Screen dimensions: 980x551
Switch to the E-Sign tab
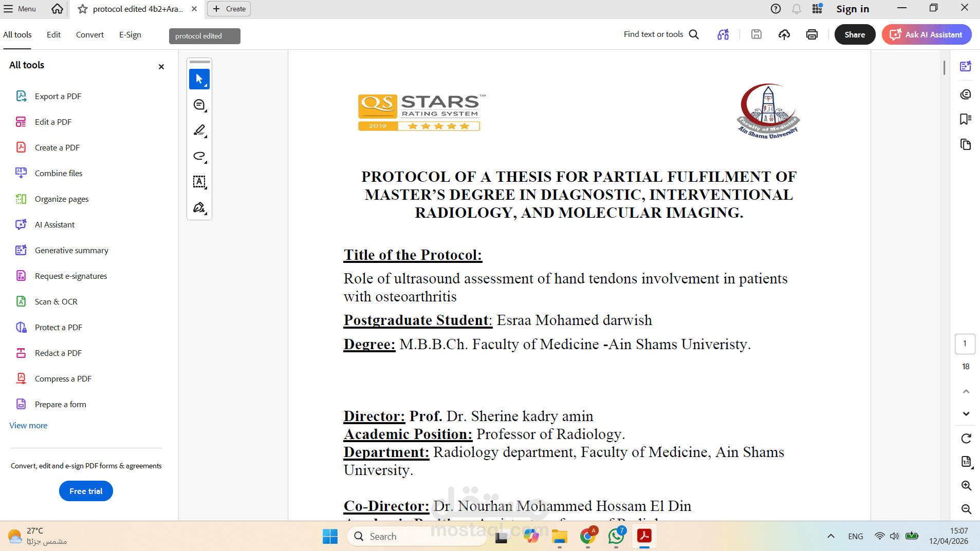click(130, 34)
